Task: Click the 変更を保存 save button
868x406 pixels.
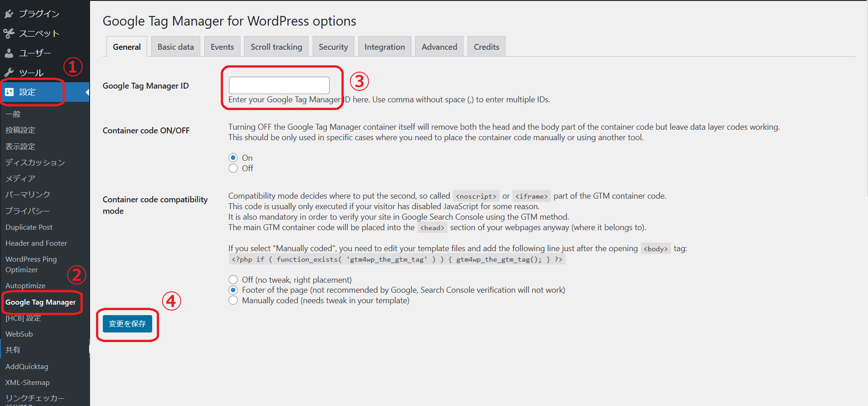Action: [x=127, y=324]
